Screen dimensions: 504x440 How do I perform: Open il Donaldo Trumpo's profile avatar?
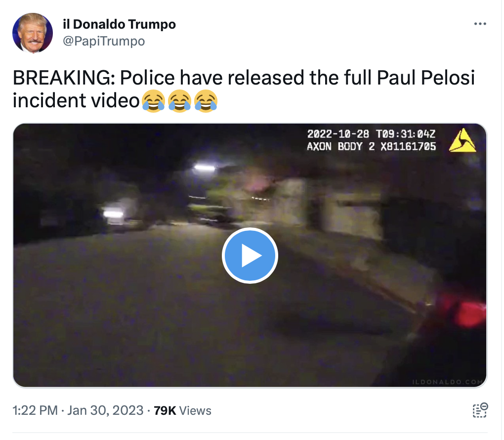(33, 33)
